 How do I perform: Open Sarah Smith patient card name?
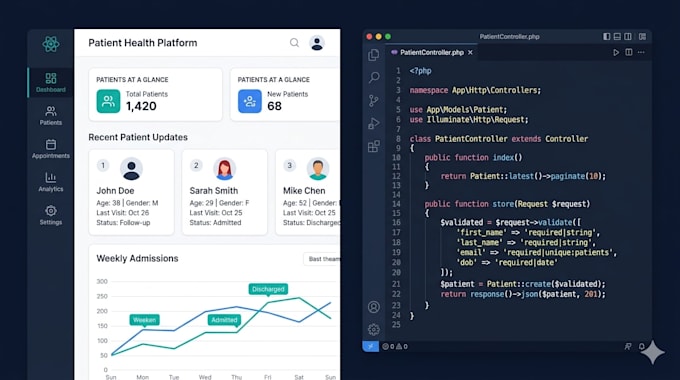pyautogui.click(x=213, y=190)
